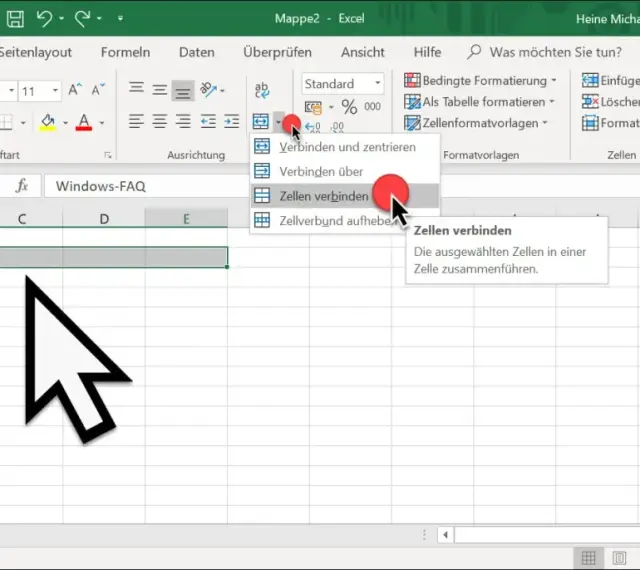Viewport: 640px width, 570px height.
Task: Click the merge and center ribbon icon
Action: [x=261, y=121]
